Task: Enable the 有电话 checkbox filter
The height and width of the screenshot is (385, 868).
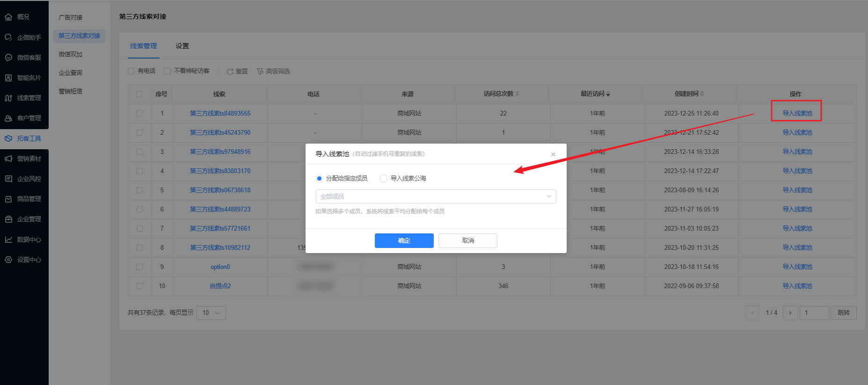Action: click(x=131, y=71)
